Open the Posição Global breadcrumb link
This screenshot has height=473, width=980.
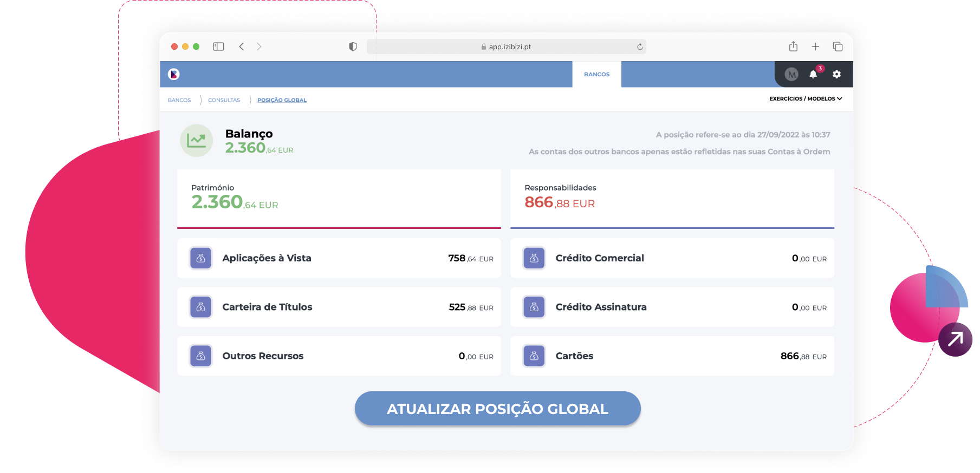pyautogui.click(x=282, y=100)
